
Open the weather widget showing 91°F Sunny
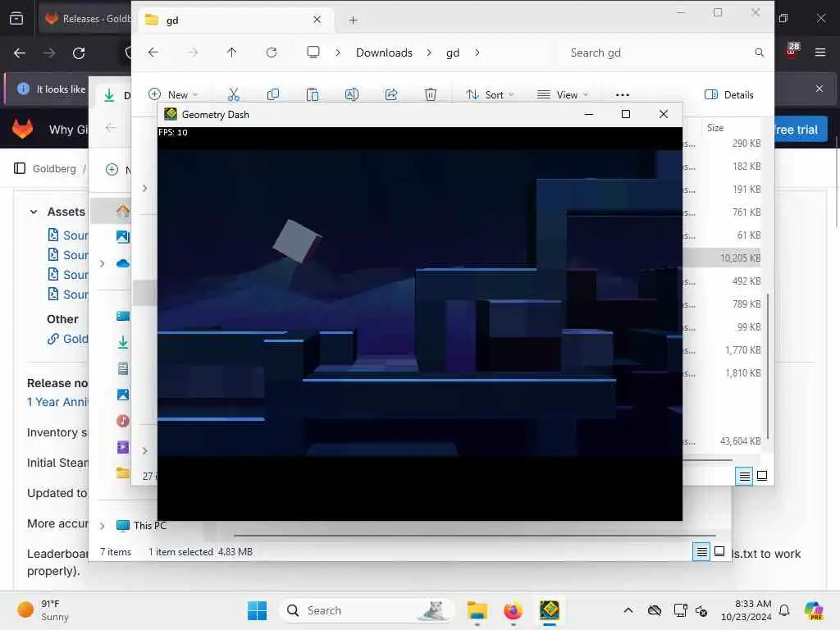click(43, 610)
